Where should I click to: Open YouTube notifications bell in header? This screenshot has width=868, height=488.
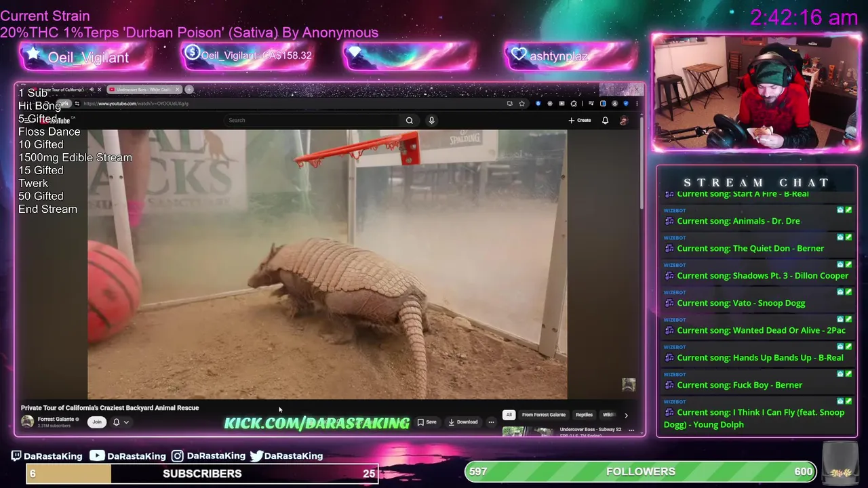605,121
